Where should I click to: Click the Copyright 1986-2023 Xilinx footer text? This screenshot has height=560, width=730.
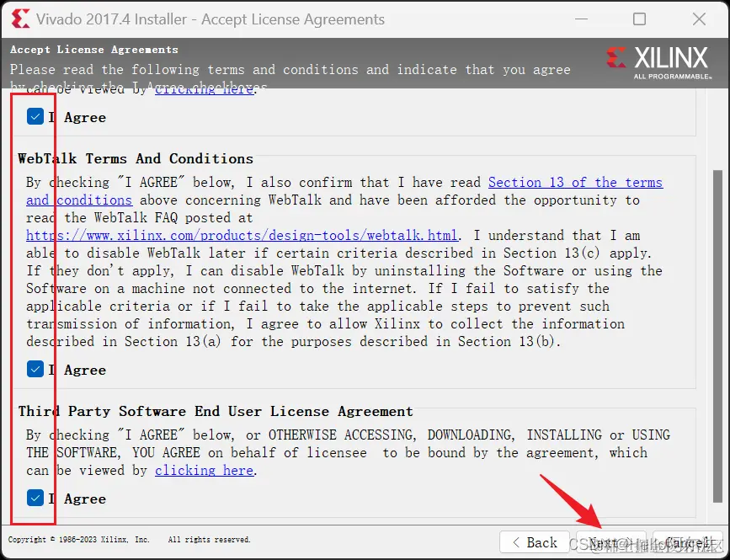(x=129, y=540)
